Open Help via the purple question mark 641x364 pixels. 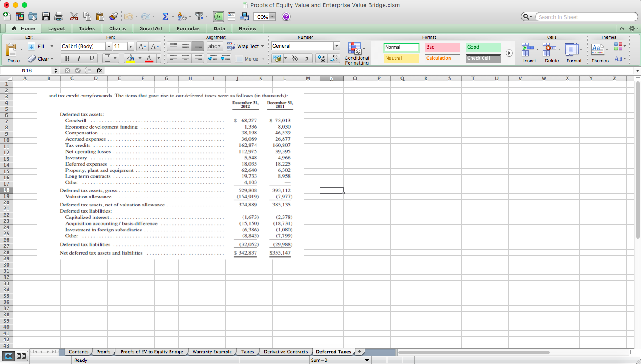tap(286, 17)
